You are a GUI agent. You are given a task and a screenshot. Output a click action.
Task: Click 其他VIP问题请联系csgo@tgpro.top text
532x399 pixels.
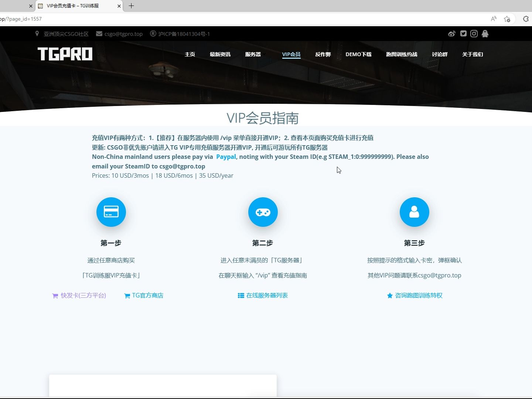click(415, 276)
